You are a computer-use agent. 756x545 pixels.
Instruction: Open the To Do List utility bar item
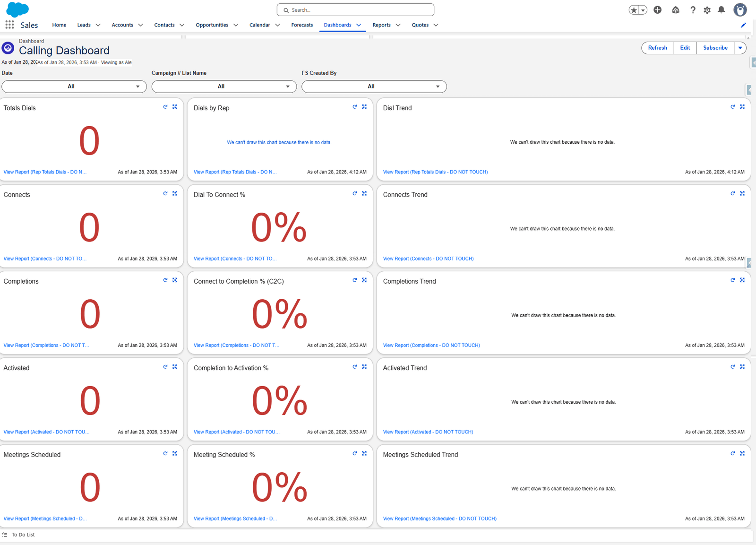(19, 535)
